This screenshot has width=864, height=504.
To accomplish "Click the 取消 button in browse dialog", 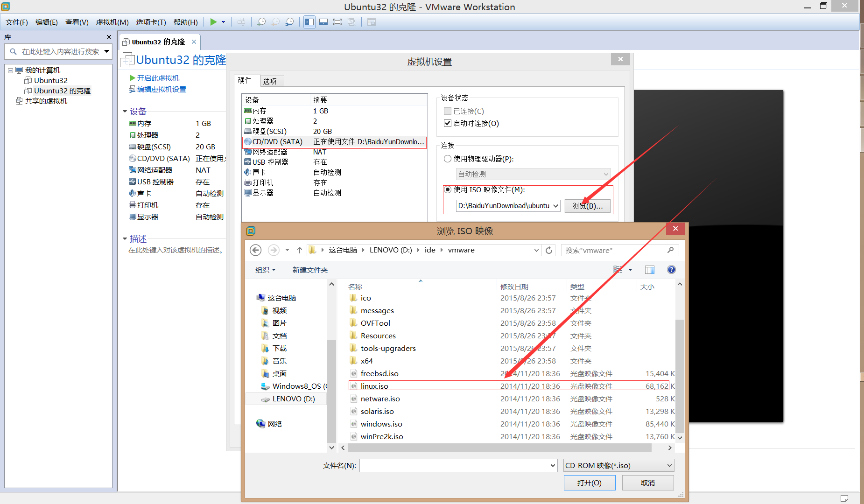I will point(647,483).
